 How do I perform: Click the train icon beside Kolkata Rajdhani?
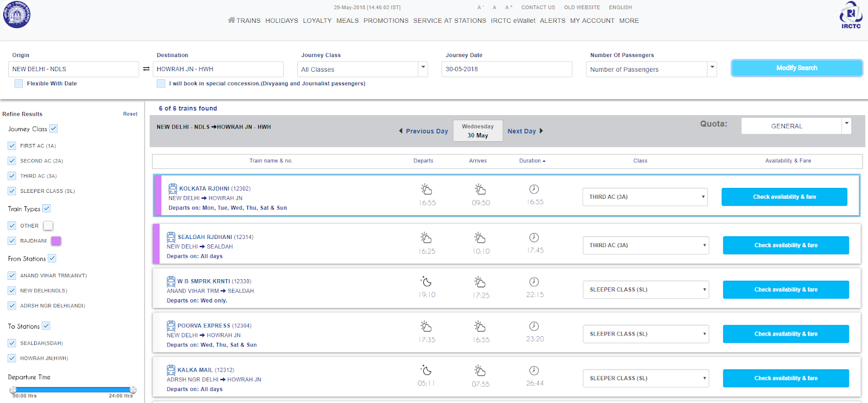point(173,188)
